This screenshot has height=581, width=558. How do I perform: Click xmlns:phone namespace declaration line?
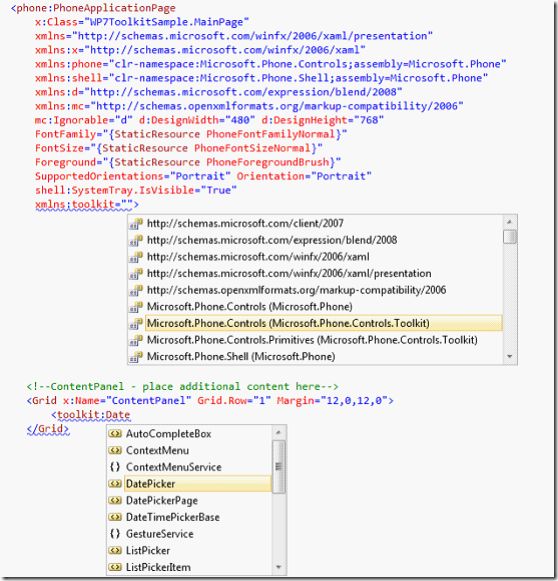click(270, 64)
